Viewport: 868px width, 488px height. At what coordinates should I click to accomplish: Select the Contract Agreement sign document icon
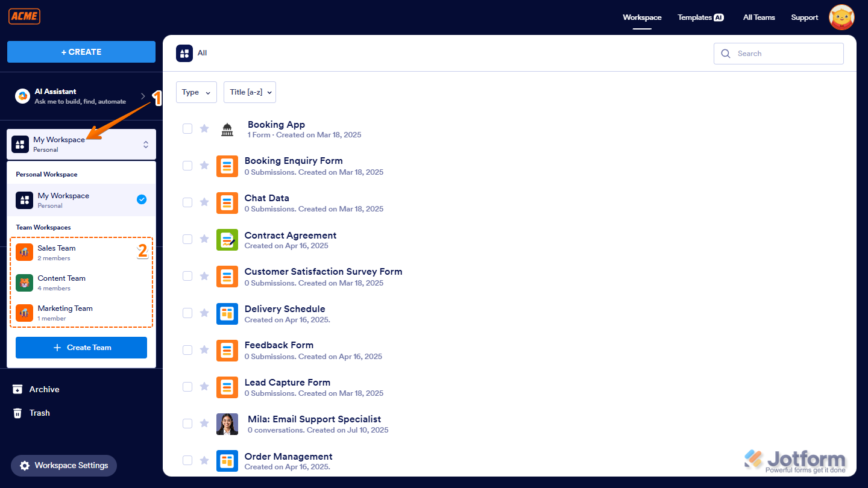click(227, 239)
